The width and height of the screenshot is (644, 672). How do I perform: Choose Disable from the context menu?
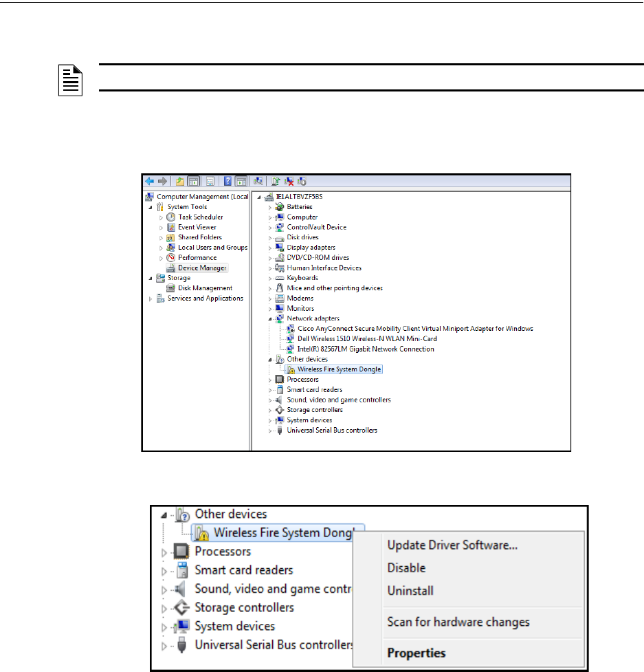pos(406,568)
